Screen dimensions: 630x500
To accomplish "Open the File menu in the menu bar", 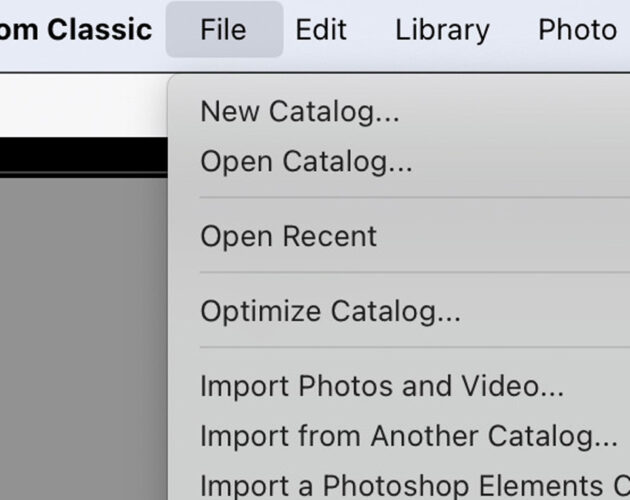I will point(224,29).
